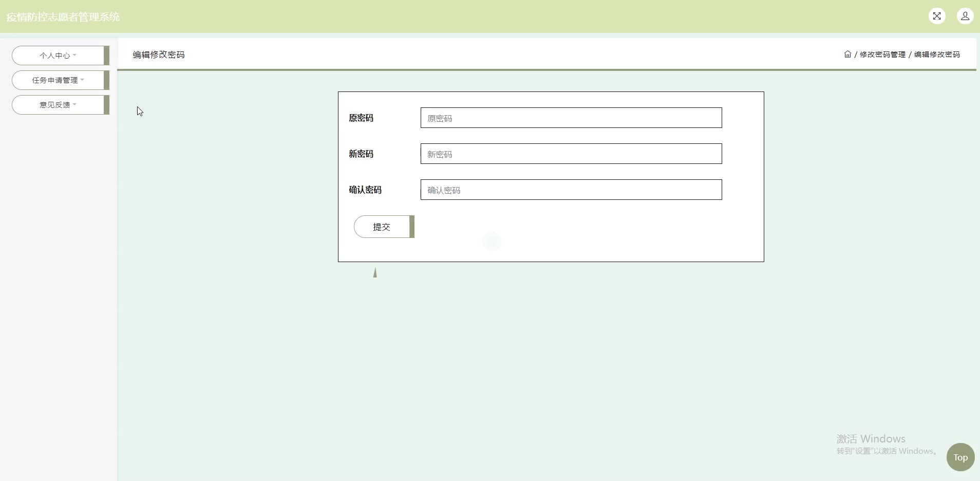
Task: Click the 原密码 field label
Action: (x=361, y=118)
